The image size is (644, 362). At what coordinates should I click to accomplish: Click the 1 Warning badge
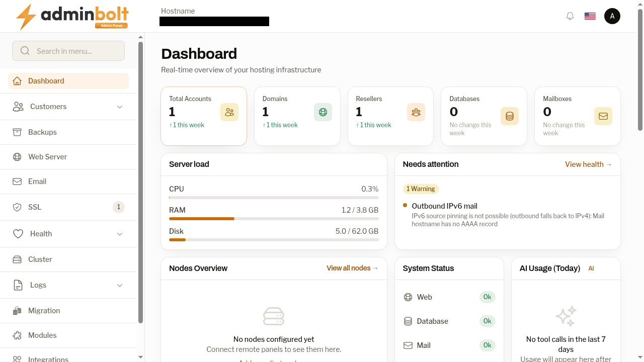point(421,189)
